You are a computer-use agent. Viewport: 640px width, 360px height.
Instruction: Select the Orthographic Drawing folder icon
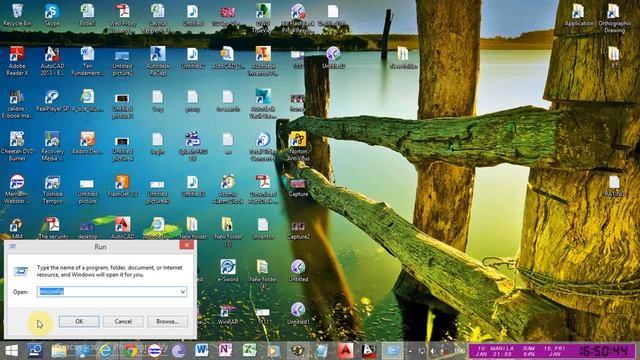tap(614, 18)
